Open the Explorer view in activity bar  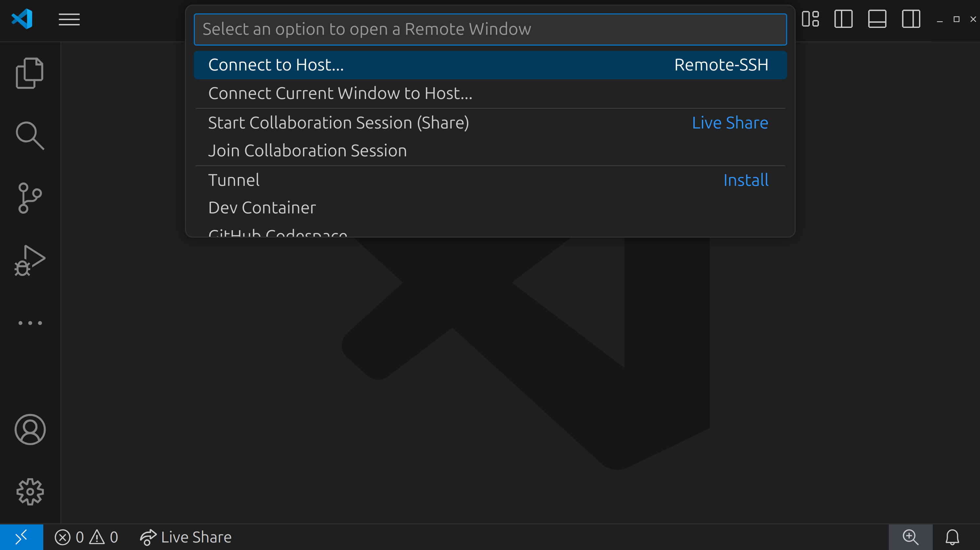[x=30, y=73]
